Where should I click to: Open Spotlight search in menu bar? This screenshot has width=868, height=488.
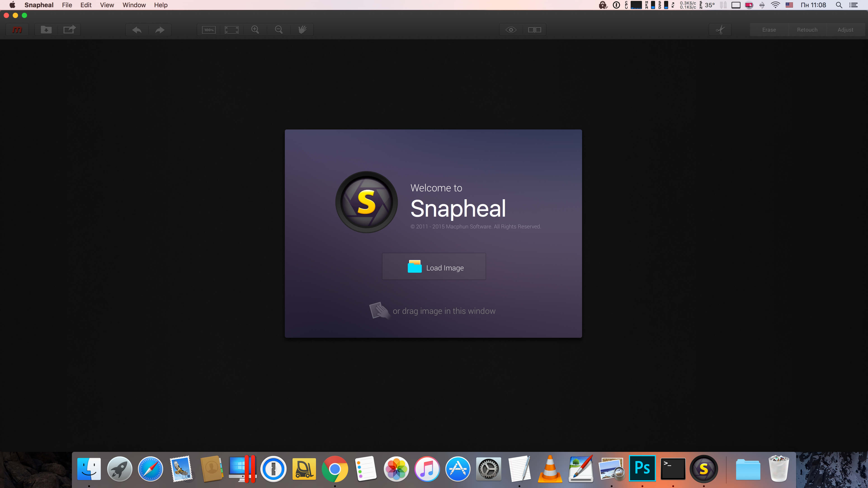point(839,5)
